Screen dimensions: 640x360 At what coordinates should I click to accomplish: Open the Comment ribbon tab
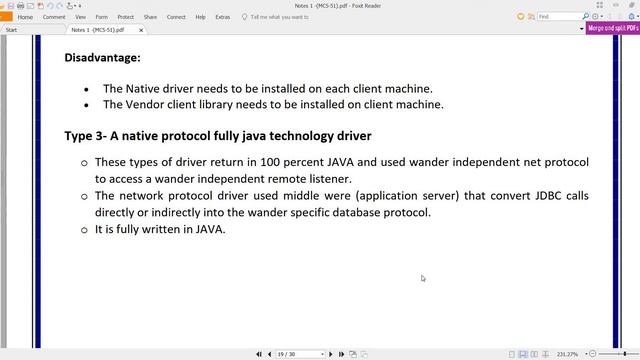click(54, 17)
